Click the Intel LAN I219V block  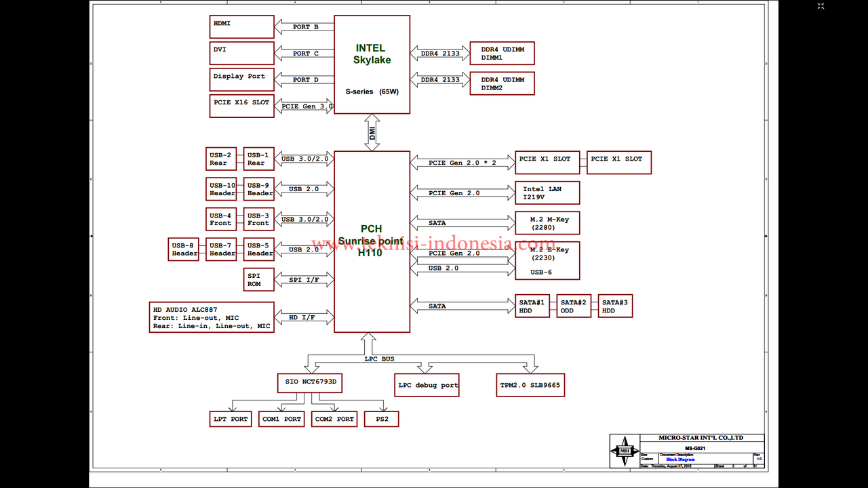(547, 192)
